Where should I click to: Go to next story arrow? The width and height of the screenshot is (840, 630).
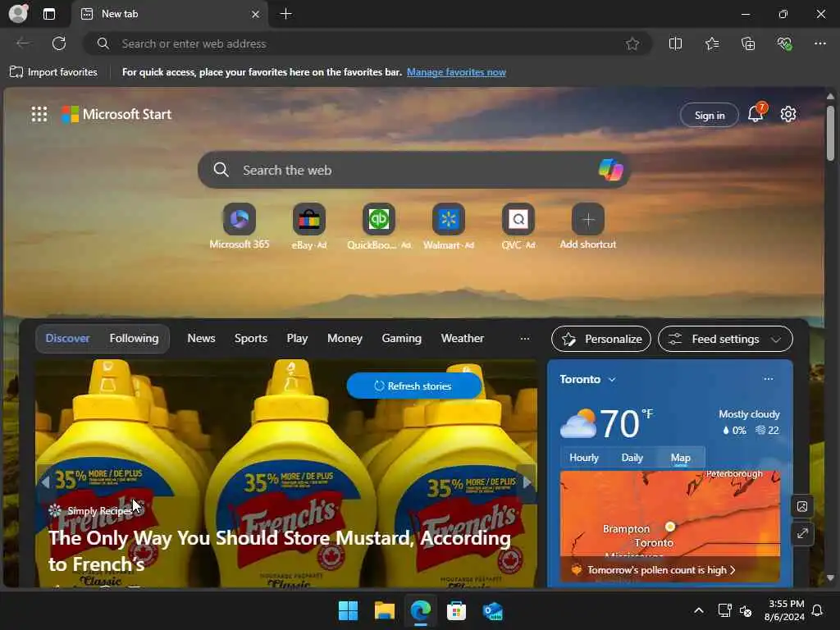[x=527, y=482]
